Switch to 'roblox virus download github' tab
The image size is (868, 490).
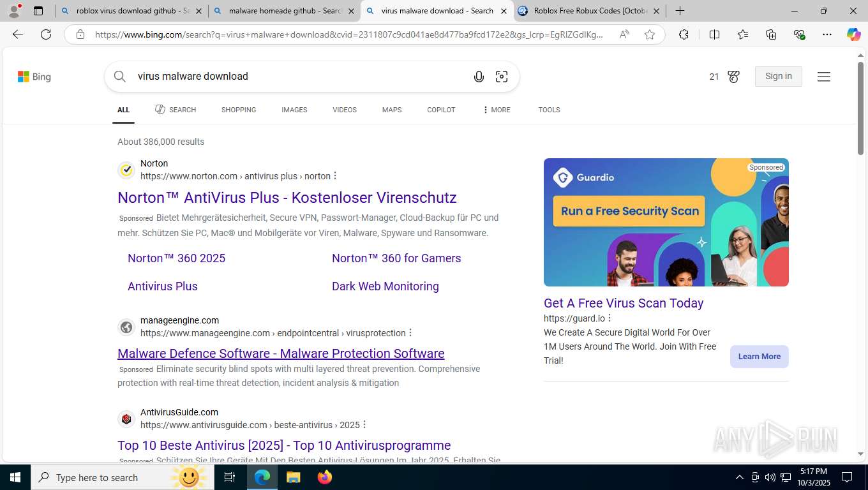click(131, 11)
